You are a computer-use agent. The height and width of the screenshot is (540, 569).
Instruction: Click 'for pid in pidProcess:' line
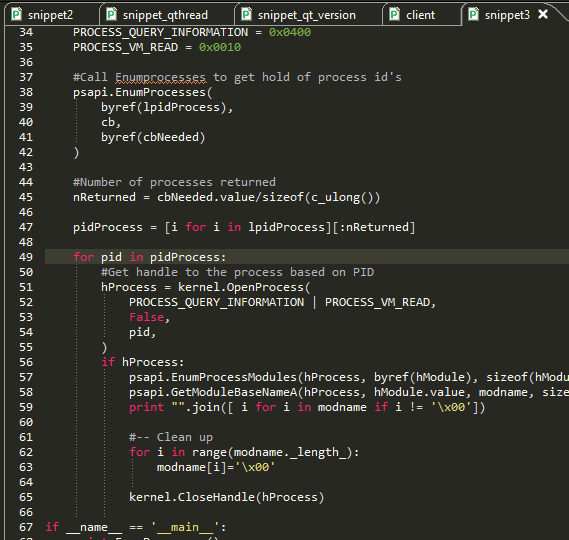click(x=150, y=257)
